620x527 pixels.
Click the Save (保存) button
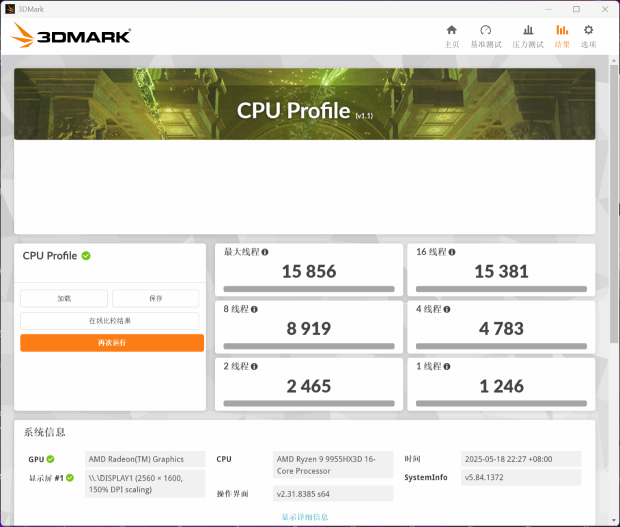point(155,298)
